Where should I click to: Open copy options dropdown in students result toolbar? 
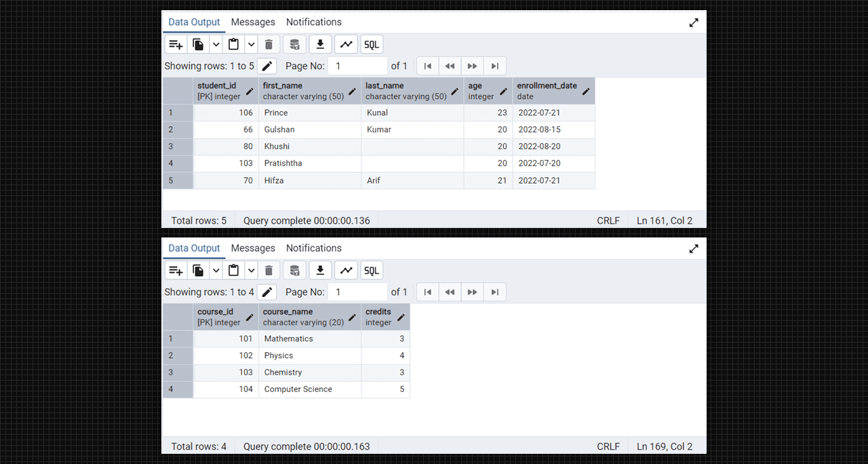coord(216,45)
